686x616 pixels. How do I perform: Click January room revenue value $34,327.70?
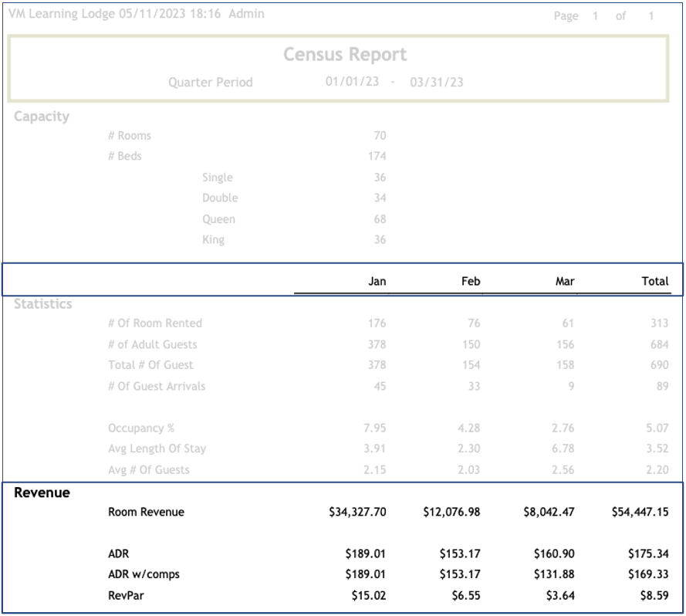(357, 512)
